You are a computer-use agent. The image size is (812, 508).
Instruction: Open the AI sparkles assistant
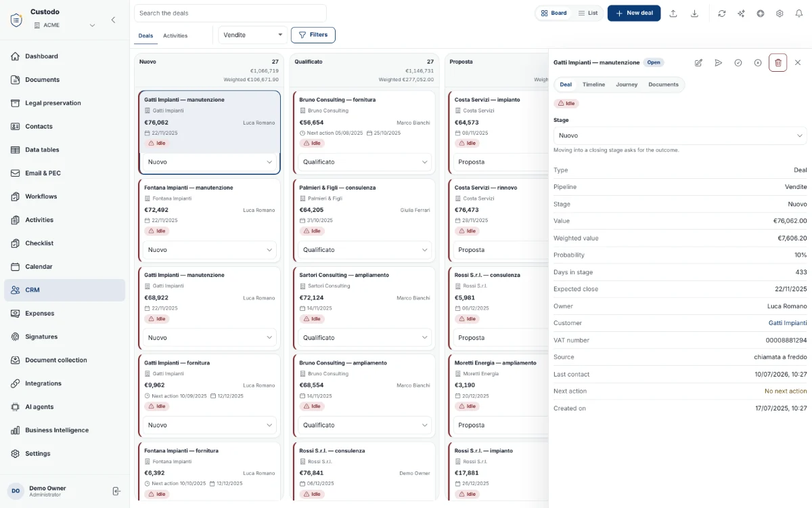pyautogui.click(x=742, y=14)
